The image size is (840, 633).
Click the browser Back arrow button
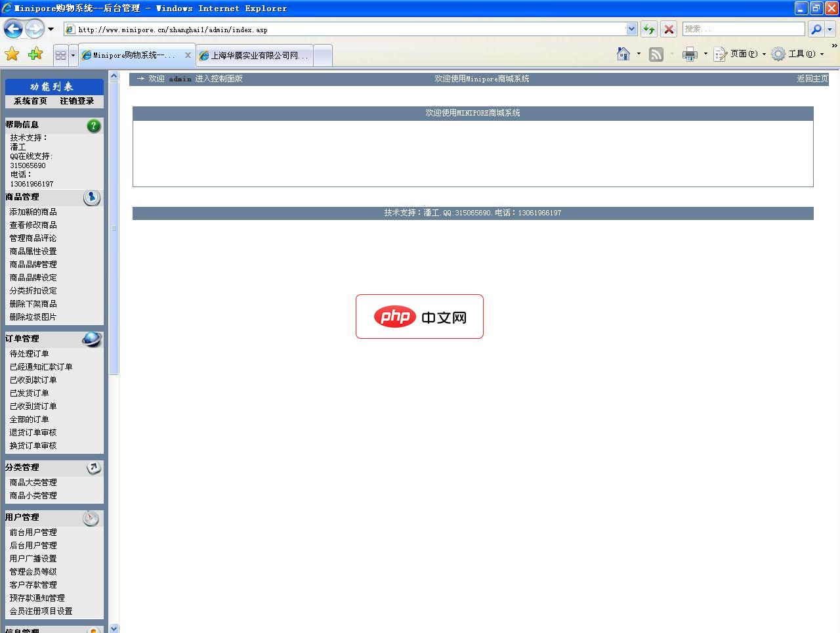point(13,29)
